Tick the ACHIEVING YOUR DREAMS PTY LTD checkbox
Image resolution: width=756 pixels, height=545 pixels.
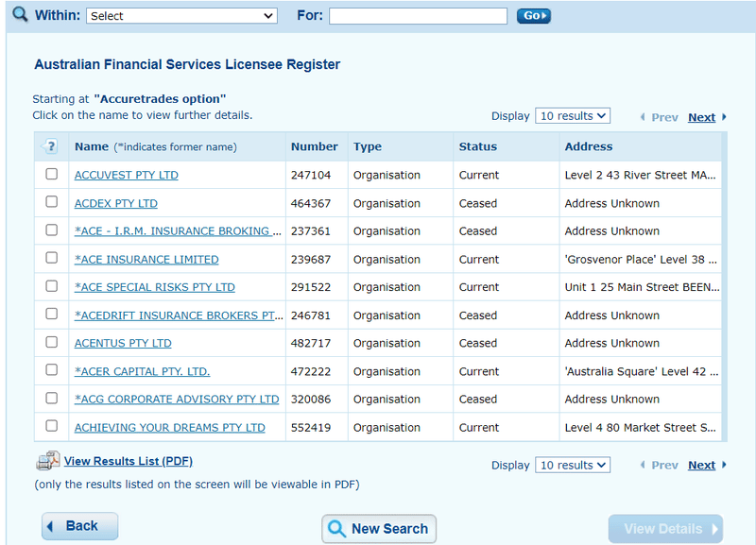[52, 426]
